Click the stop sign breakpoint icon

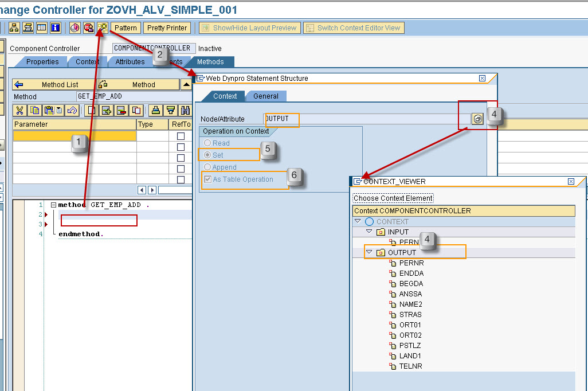89,28
